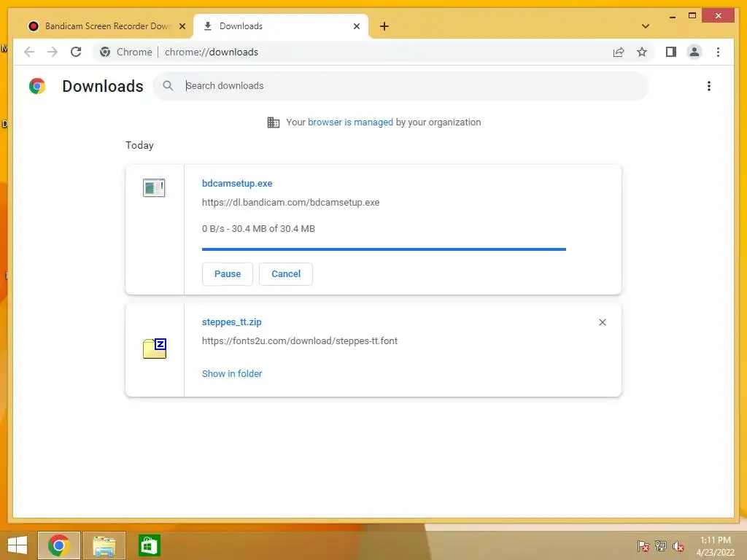Open the browser is managed link
The width and height of the screenshot is (747, 560).
(x=350, y=122)
